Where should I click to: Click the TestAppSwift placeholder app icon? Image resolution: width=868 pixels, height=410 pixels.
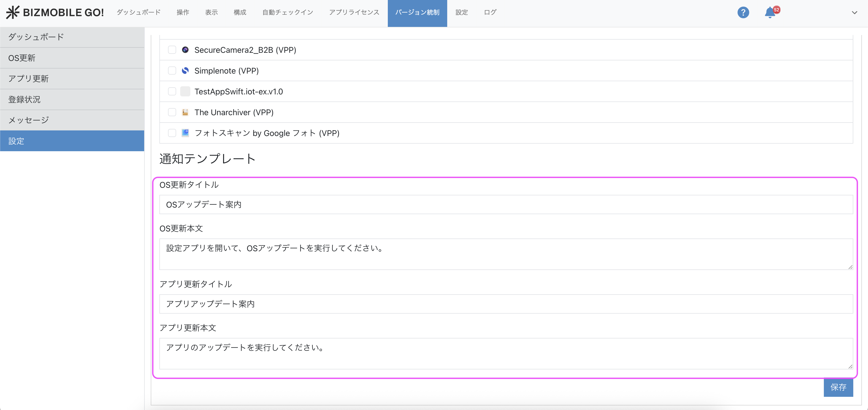click(x=185, y=91)
